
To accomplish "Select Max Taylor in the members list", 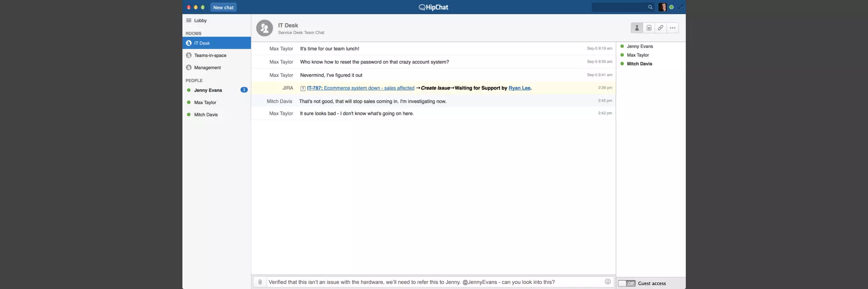I will [638, 55].
